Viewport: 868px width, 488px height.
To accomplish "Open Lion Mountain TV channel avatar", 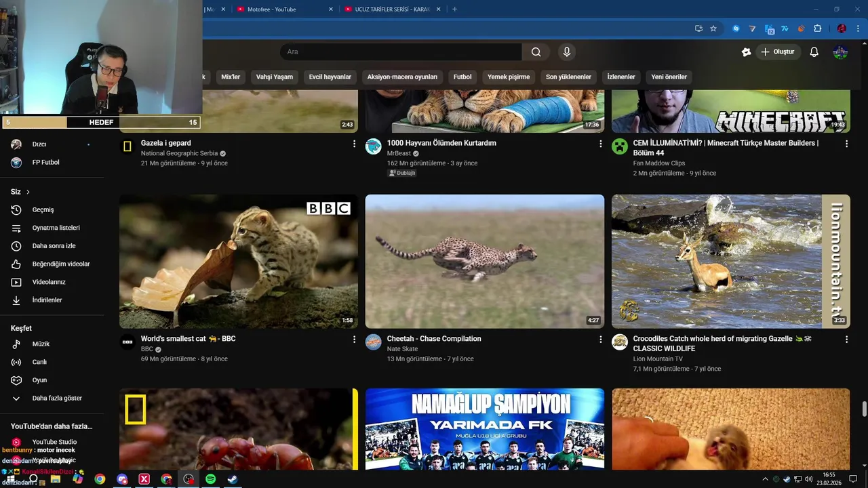I will point(620,342).
